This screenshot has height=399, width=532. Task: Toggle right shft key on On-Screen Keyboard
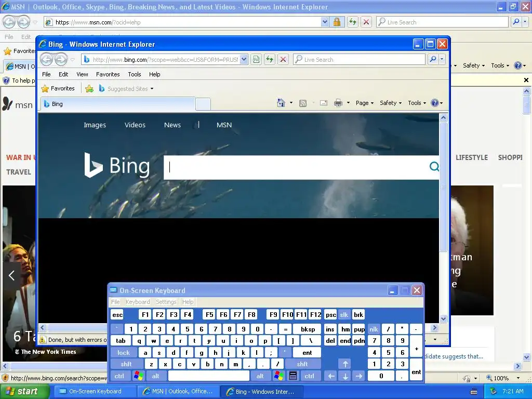(x=302, y=364)
